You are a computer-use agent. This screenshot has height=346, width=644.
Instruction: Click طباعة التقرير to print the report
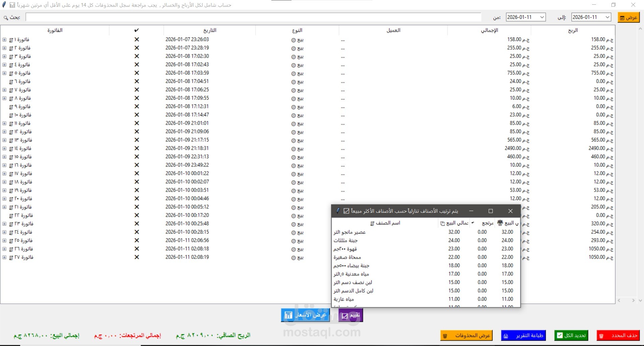point(524,335)
